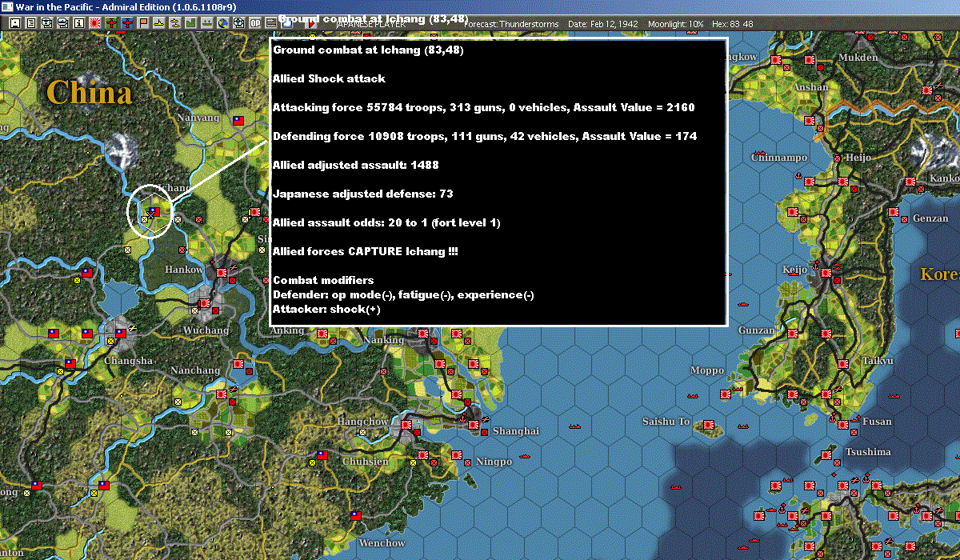
Task: Click the Shanghai city label
Action: pos(516,430)
